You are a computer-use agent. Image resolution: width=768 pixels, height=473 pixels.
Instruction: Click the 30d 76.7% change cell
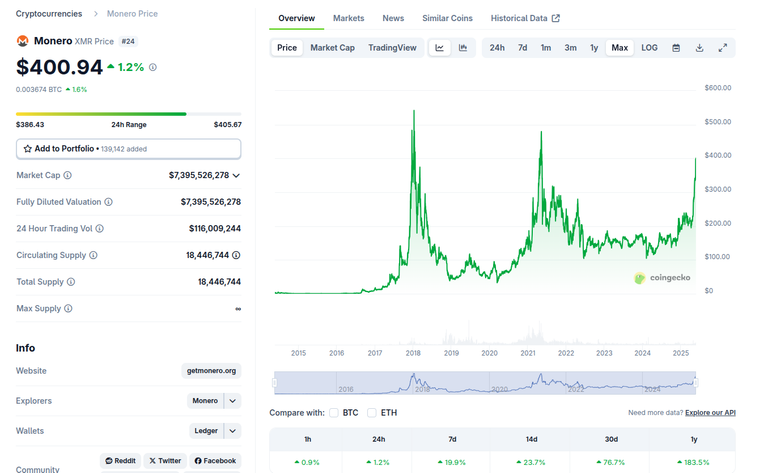[611, 462]
